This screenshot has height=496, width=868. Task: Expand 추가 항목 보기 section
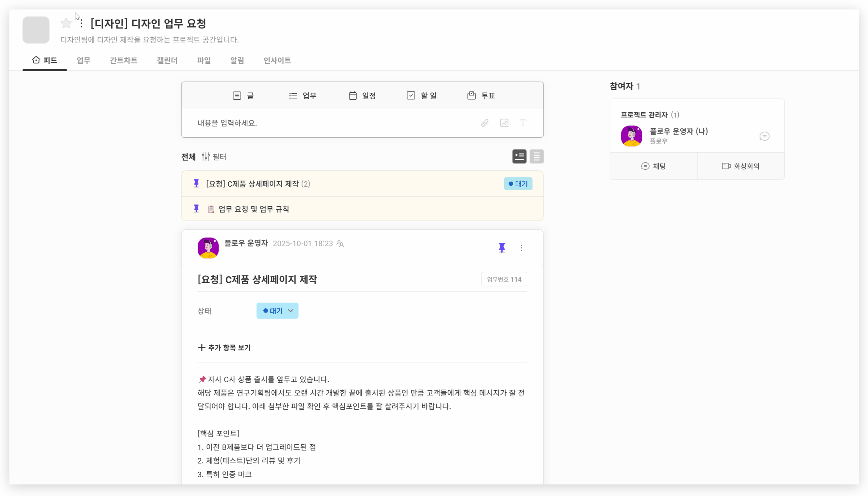point(224,348)
